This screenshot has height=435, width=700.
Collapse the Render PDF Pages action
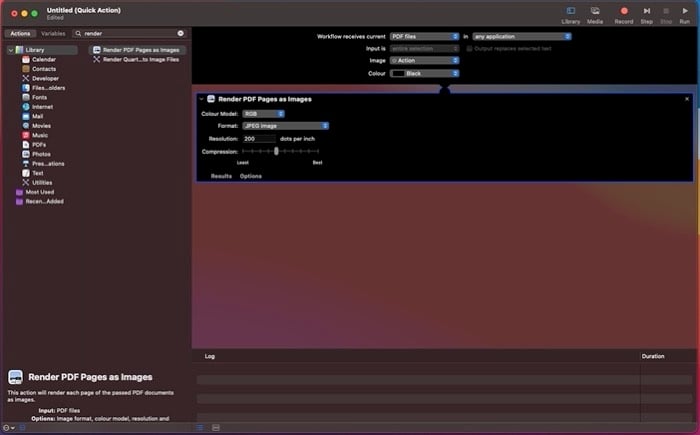click(201, 99)
